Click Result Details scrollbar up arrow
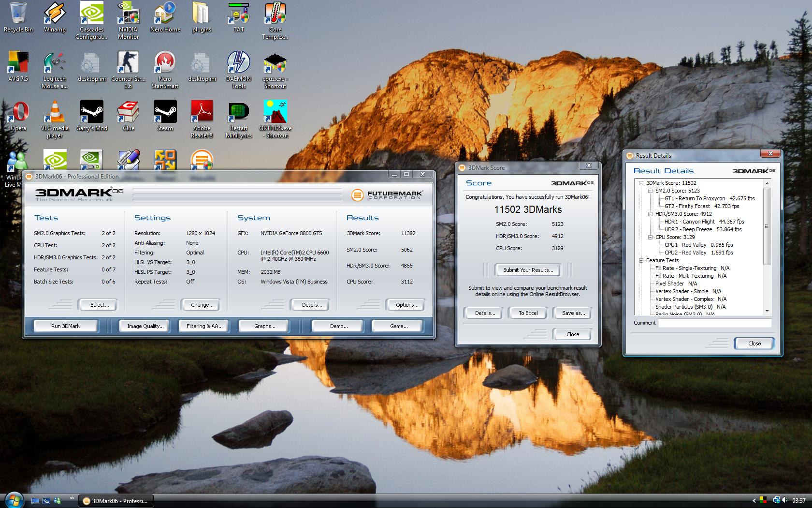Screen dimensions: 812x508 coord(767,183)
